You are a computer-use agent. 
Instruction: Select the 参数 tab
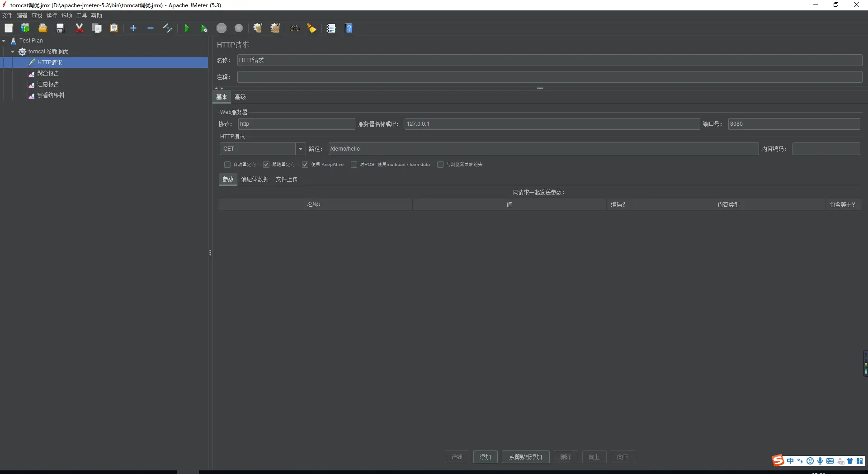228,179
